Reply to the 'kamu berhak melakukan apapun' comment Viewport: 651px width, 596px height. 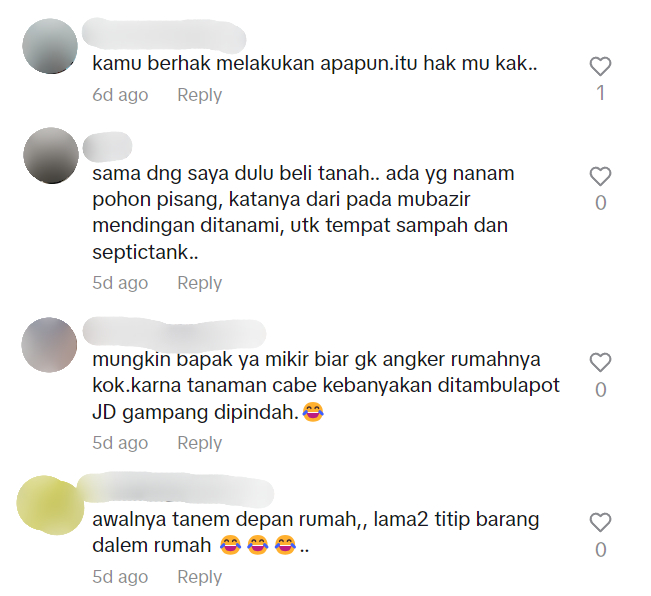coord(200,95)
